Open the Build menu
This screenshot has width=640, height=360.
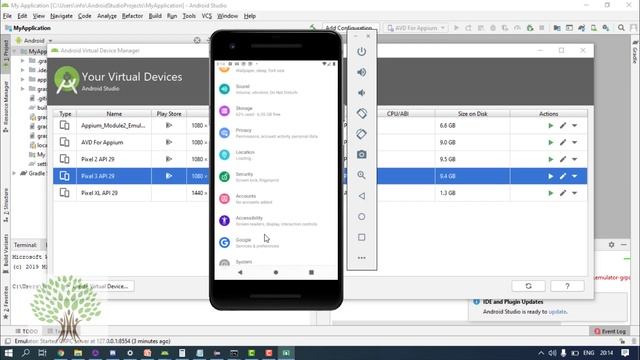tap(155, 16)
